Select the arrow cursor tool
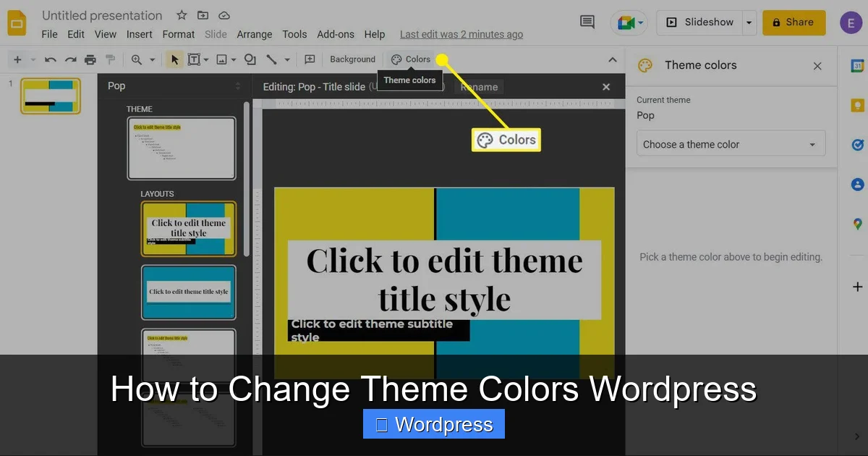 [x=174, y=59]
